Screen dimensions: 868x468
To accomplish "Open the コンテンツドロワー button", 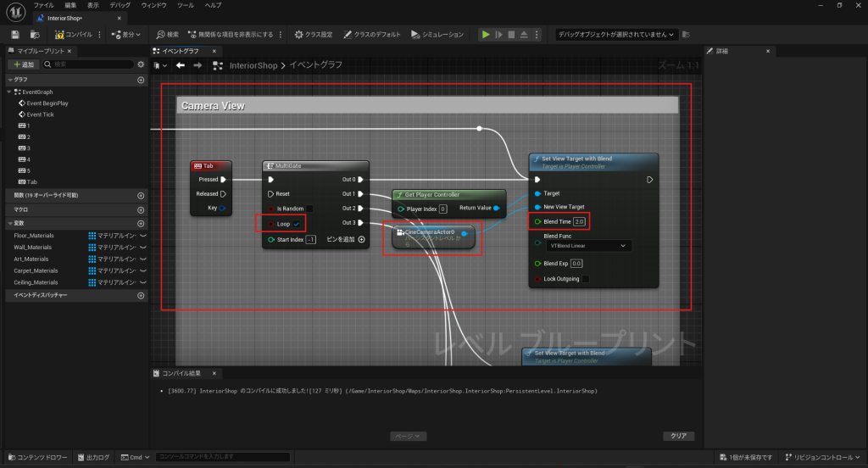I will (x=36, y=458).
